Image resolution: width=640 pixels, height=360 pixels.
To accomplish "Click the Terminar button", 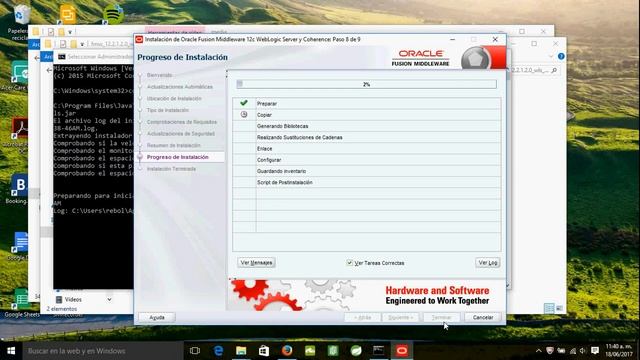I will coord(442,317).
